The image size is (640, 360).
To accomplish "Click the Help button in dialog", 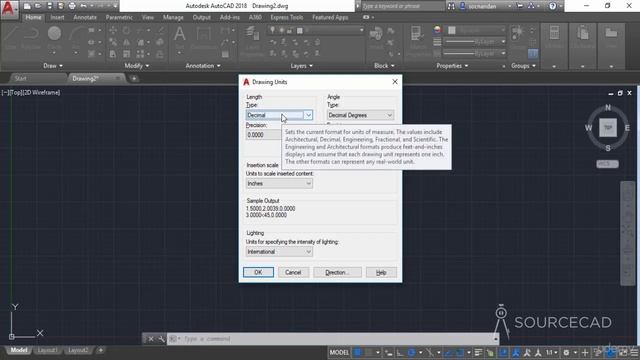I will (x=381, y=272).
